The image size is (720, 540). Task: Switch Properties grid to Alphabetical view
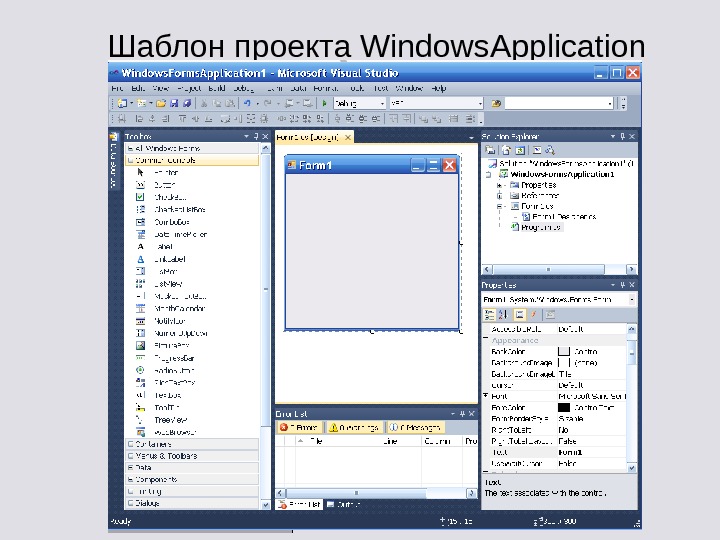point(503,315)
